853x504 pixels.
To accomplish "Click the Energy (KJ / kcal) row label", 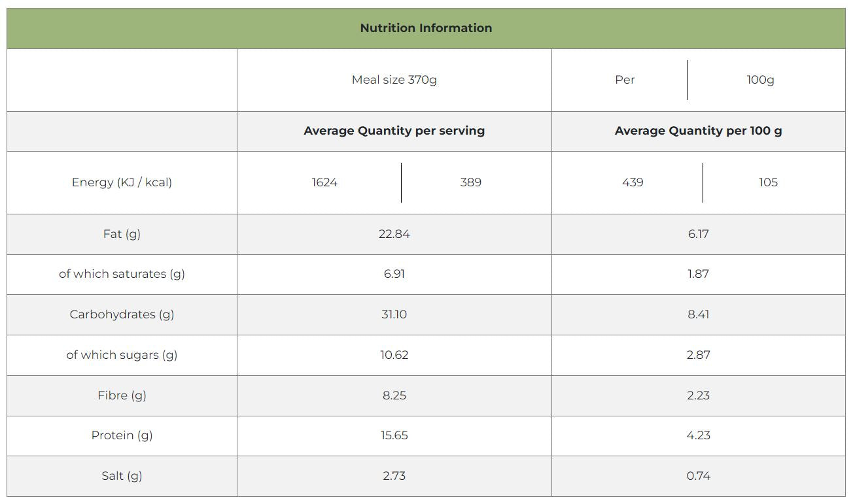I will (x=122, y=182).
